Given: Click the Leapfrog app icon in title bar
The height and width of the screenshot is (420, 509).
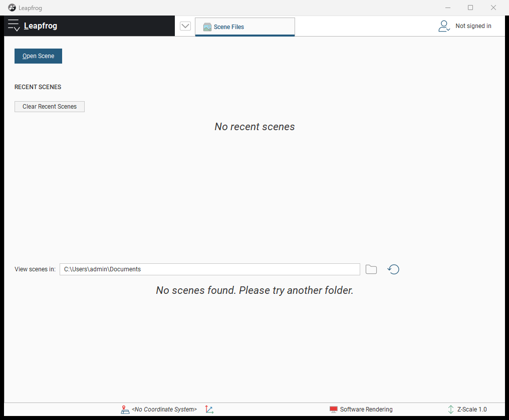Looking at the screenshot, I should pos(12,8).
